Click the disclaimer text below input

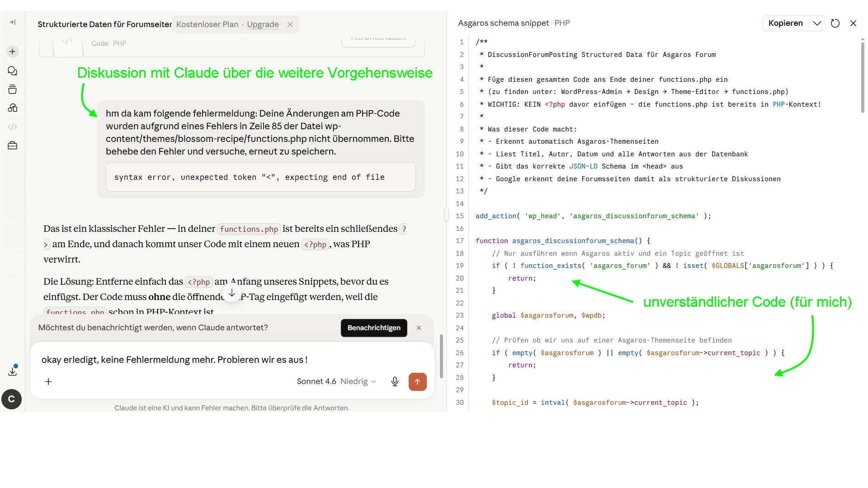[x=232, y=408]
